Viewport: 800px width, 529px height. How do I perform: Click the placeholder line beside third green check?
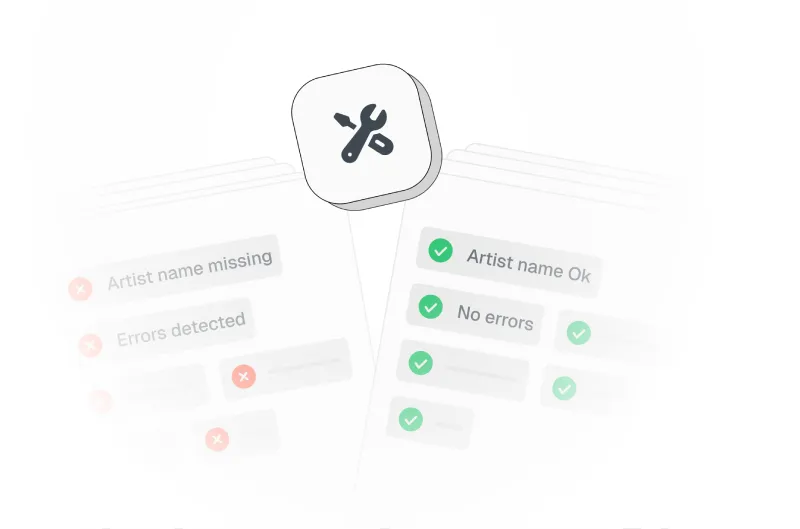[480, 373]
